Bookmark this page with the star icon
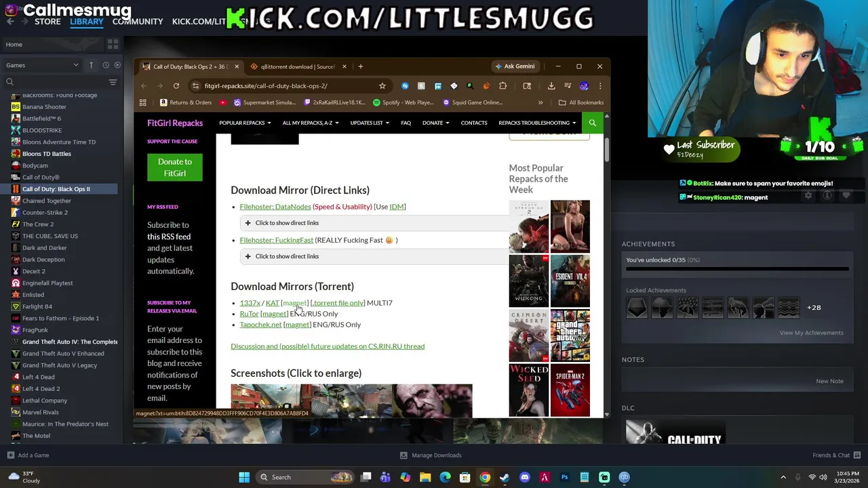Image resolution: width=868 pixels, height=488 pixels. (x=382, y=86)
